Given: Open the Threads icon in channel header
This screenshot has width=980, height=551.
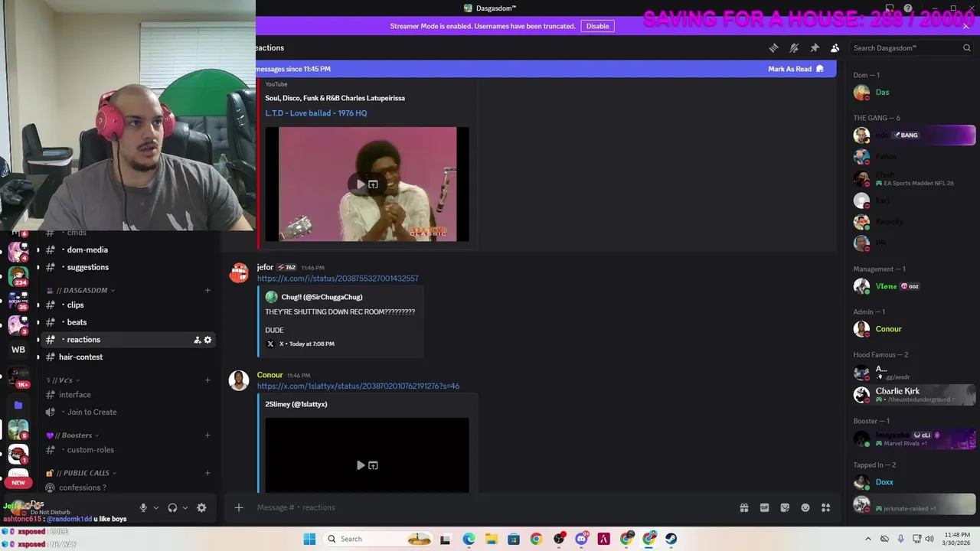Looking at the screenshot, I should tap(773, 47).
